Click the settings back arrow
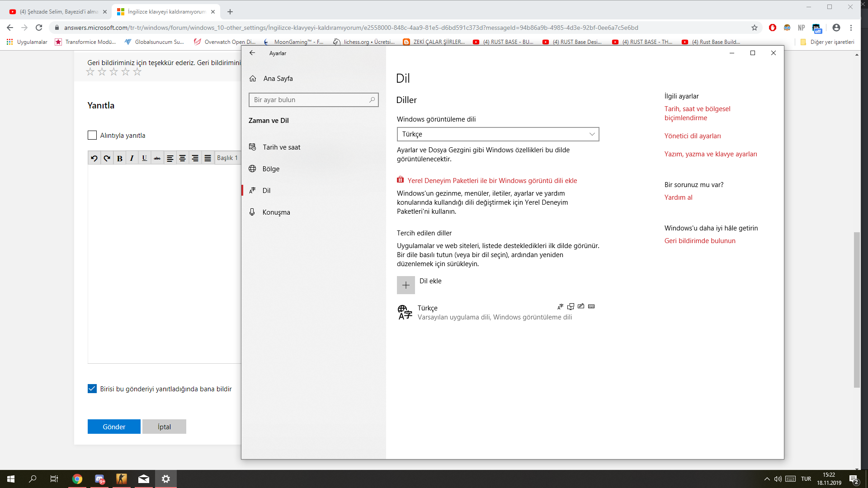This screenshot has width=868, height=488. point(252,53)
